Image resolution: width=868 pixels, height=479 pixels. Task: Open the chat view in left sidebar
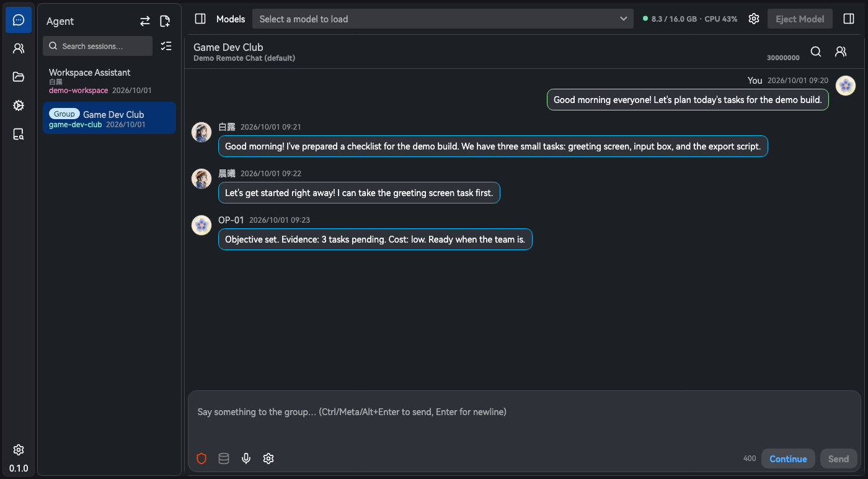pos(19,20)
